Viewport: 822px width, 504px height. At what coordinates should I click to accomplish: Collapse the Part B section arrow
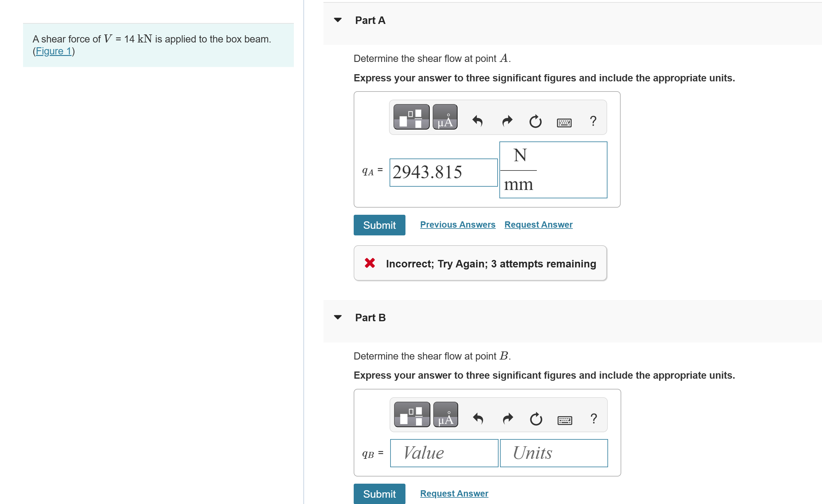pos(338,317)
